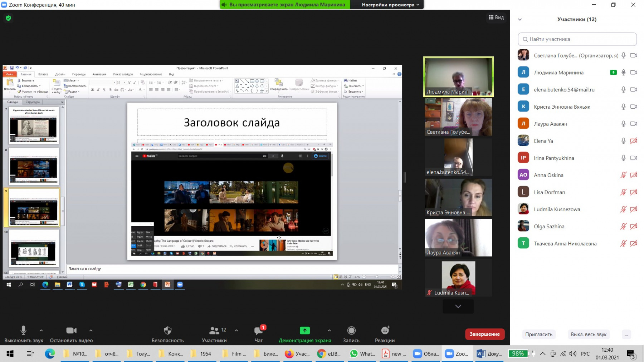Stop camera with Остановить видео
The image size is (644, 362).
click(71, 331)
